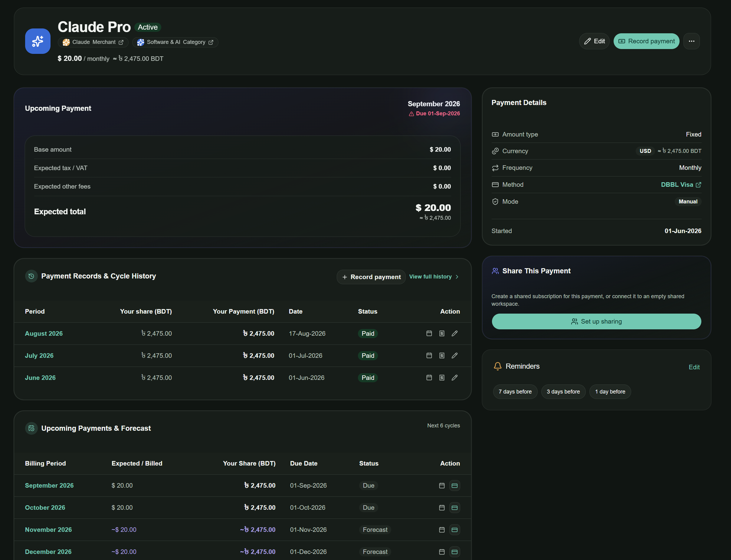Click the Expected total $ 20.00 amount
Image resolution: width=731 pixels, height=560 pixels.
pos(433,208)
